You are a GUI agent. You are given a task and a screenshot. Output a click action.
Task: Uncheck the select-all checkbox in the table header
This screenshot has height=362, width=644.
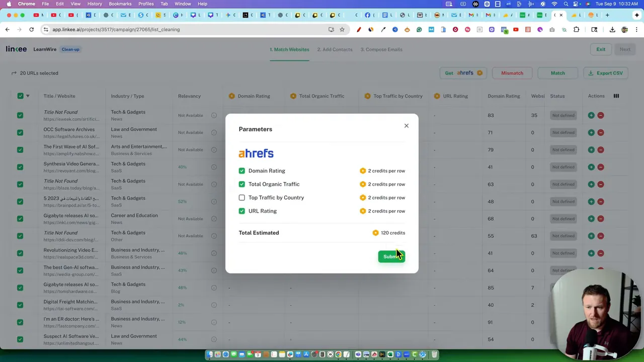[x=20, y=96]
